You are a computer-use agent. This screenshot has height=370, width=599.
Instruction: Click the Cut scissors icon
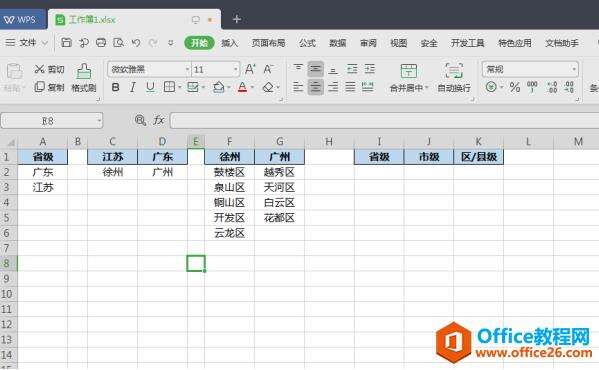click(39, 69)
